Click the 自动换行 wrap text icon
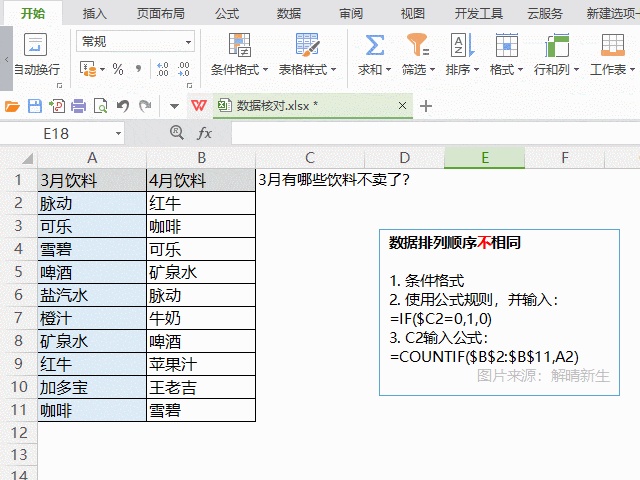The width and height of the screenshot is (640, 480). pos(36,44)
